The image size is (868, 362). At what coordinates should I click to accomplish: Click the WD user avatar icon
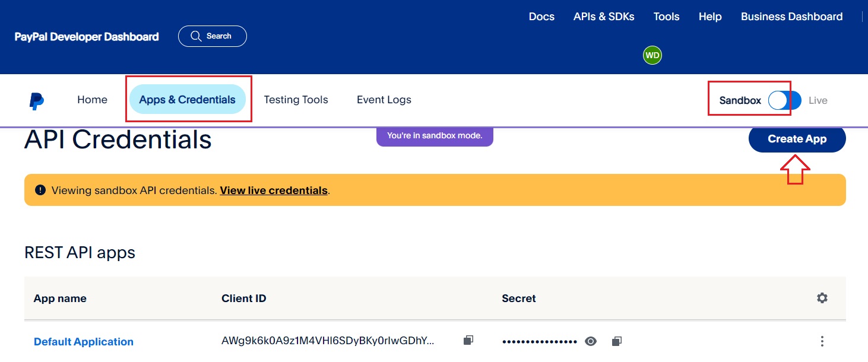[652, 55]
